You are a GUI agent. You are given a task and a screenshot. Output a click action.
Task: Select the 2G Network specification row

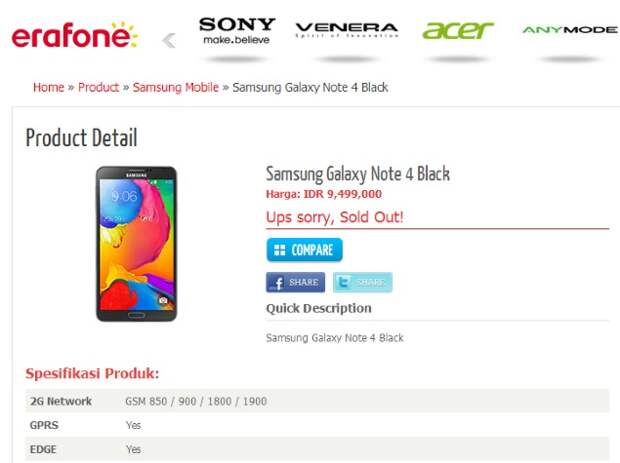click(317, 401)
